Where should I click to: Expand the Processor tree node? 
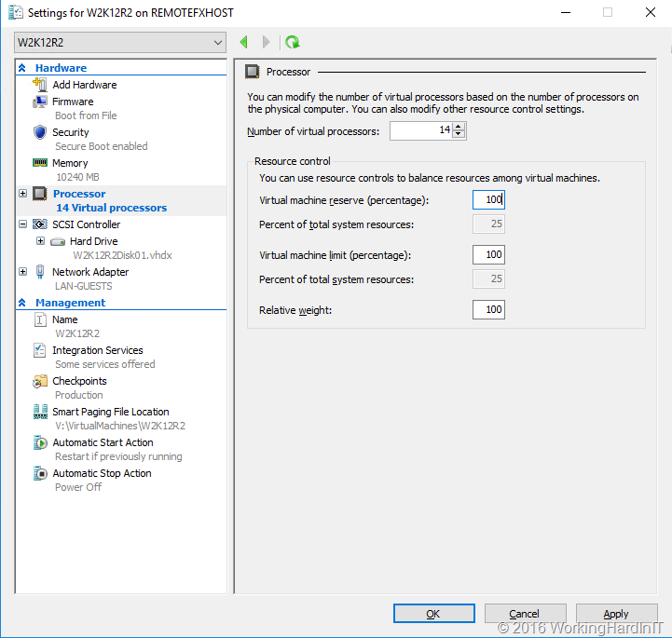click(x=22, y=193)
